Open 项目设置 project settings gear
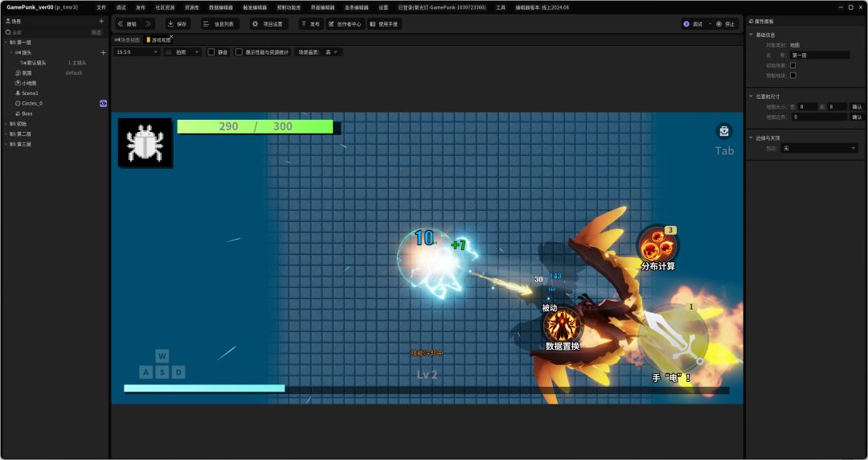Screen dimensions: 868x460 tap(268, 24)
